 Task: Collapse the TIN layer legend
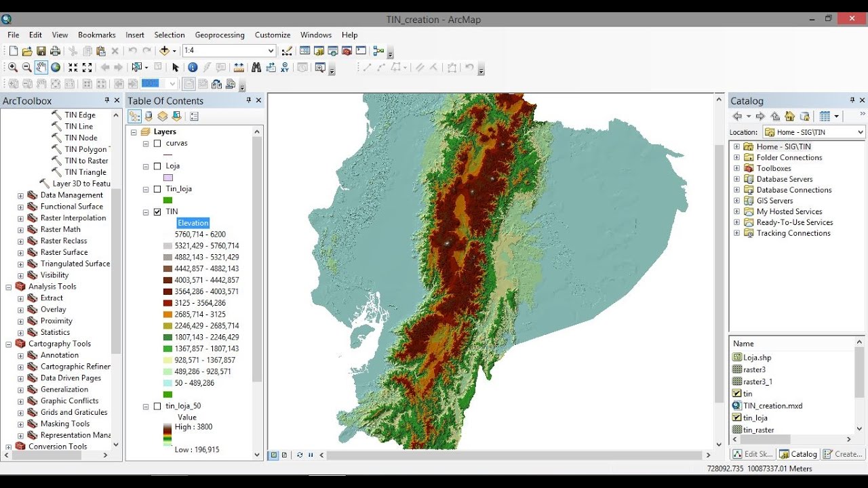click(145, 211)
